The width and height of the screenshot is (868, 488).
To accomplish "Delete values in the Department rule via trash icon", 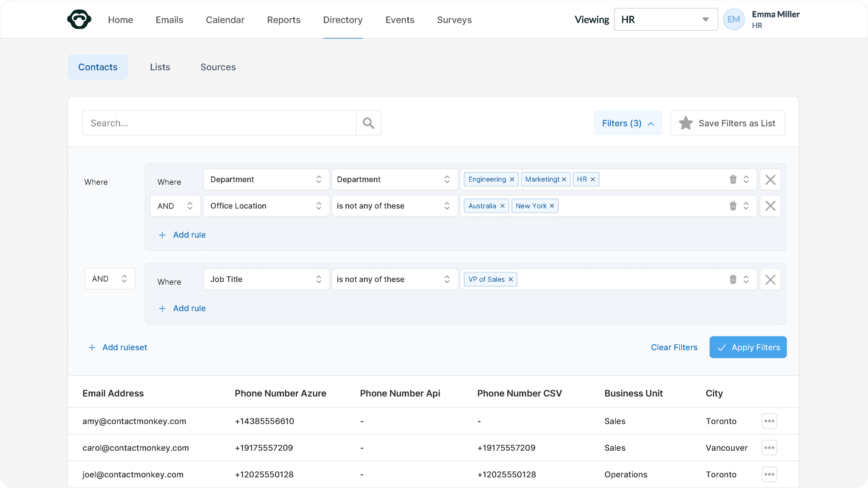I will coord(733,179).
